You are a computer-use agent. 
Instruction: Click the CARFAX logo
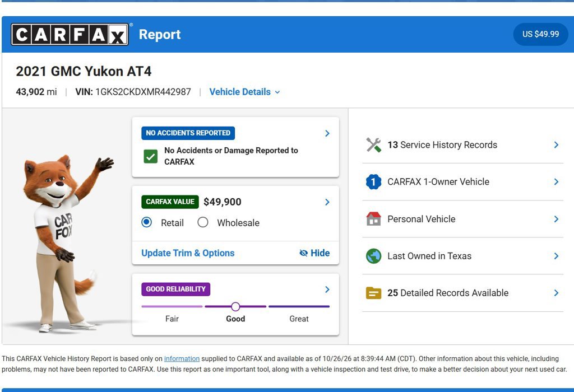(70, 34)
